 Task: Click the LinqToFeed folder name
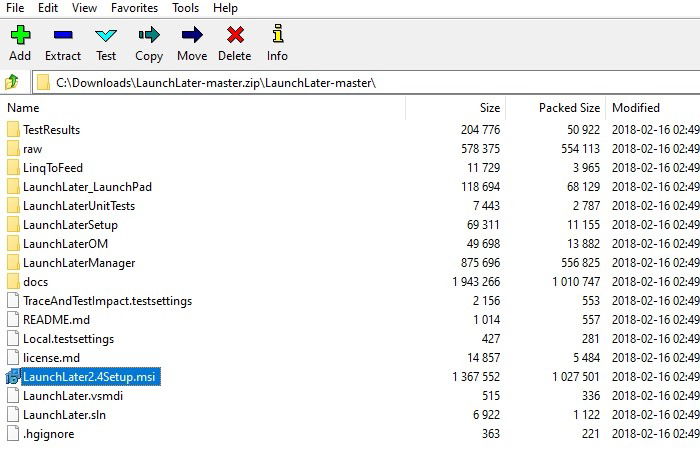pos(53,168)
